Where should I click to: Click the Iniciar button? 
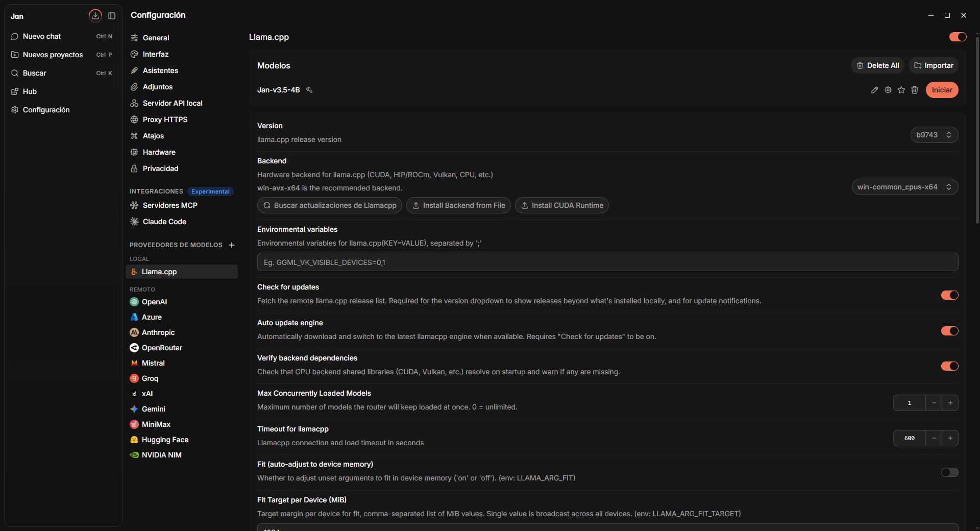tap(942, 90)
